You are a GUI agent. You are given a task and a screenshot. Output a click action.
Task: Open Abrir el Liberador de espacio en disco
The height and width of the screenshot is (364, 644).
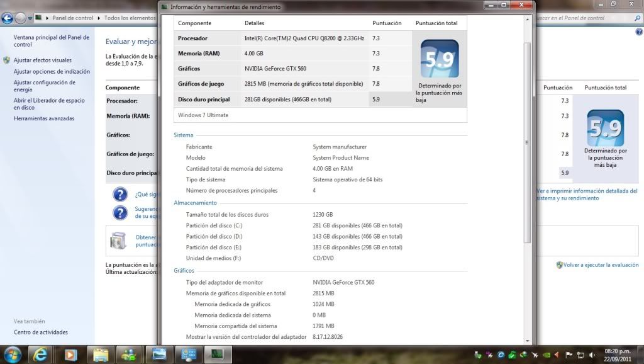(x=49, y=104)
